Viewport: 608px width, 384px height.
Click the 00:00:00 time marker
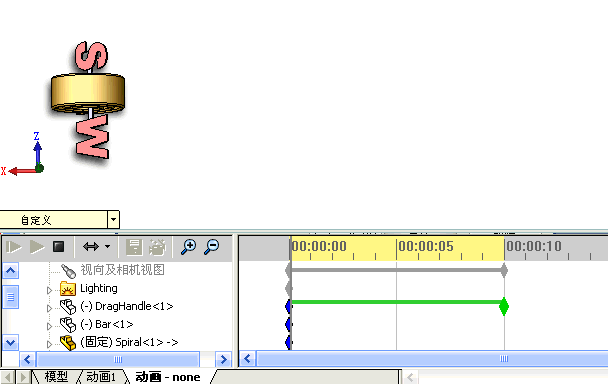(x=319, y=246)
